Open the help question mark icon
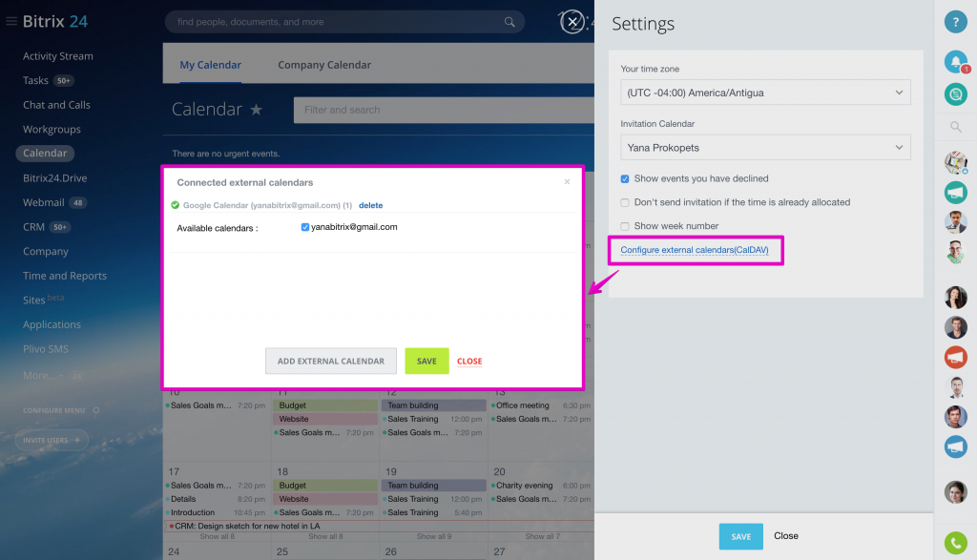Viewport: 977px width, 560px height. tap(955, 22)
